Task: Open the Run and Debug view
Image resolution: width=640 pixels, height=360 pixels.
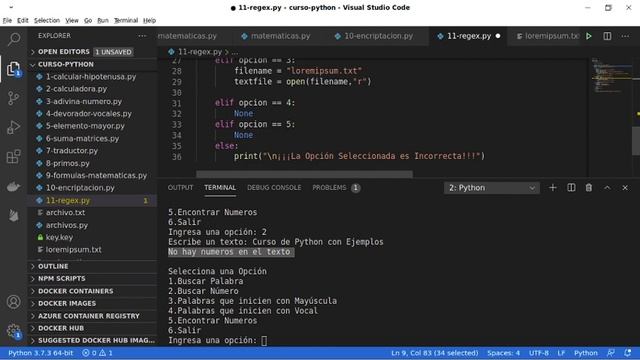Action: point(13,127)
